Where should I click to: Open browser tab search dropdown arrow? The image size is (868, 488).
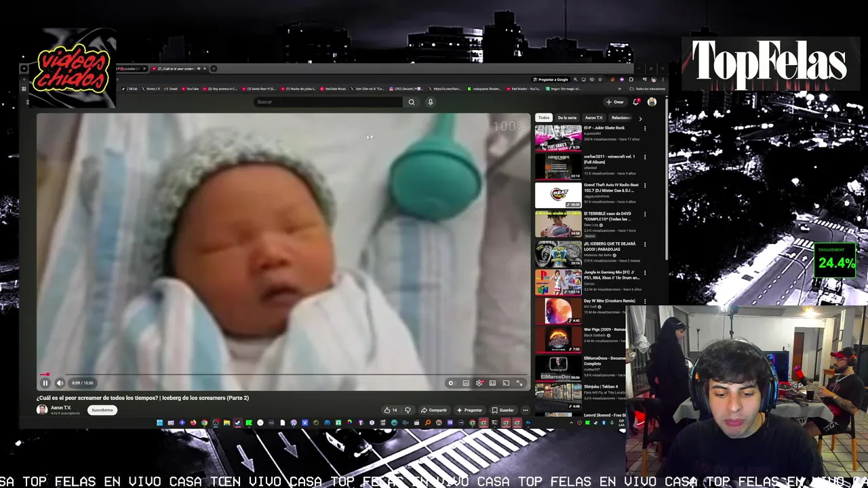tap(24, 68)
